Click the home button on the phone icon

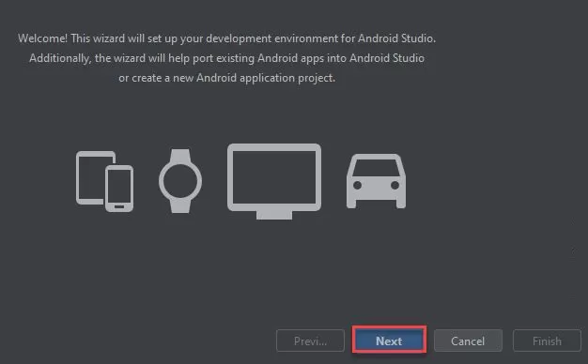[119, 206]
